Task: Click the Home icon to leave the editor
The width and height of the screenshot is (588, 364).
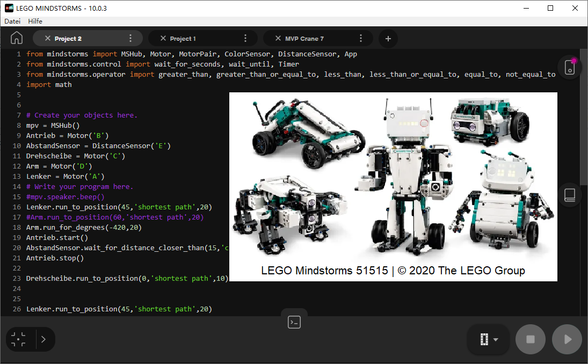Action: (x=16, y=38)
